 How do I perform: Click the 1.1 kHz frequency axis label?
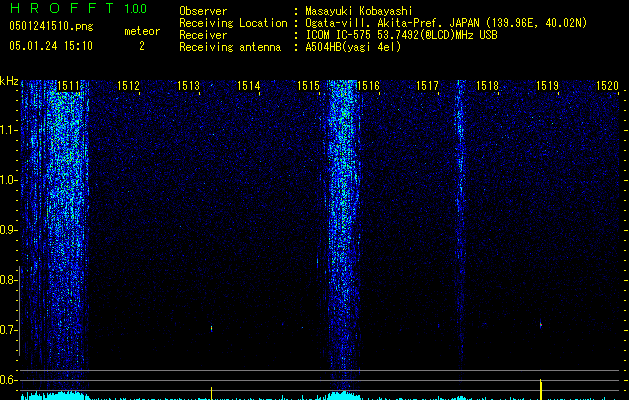pos(9,130)
